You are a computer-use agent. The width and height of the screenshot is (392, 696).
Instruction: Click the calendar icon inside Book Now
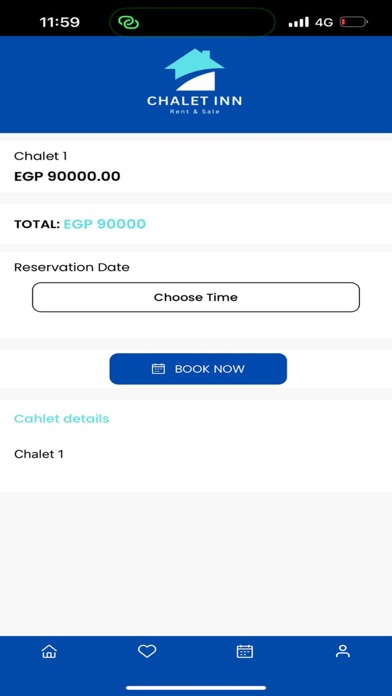[158, 369]
